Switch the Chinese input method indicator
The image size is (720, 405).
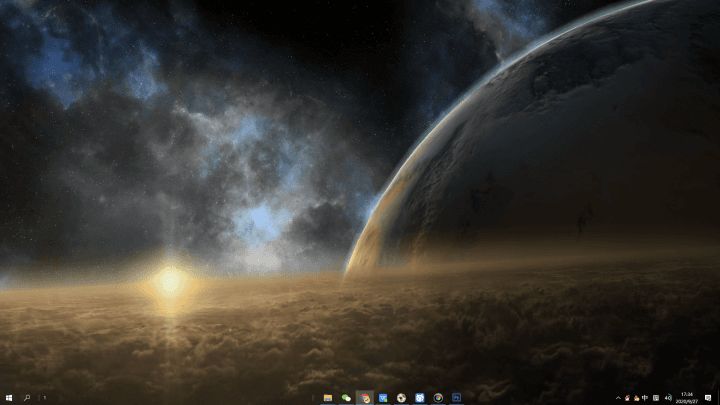645,398
